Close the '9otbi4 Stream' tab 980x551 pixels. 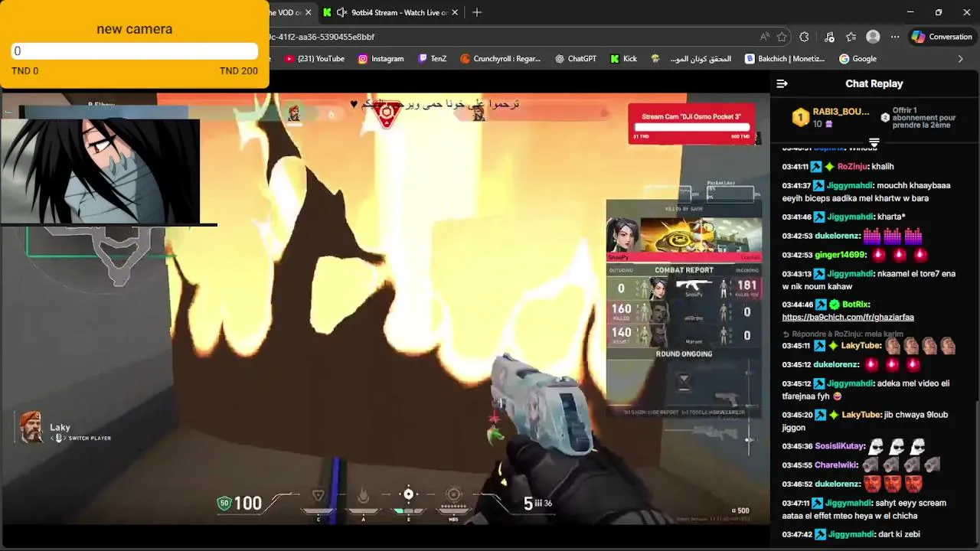[456, 12]
